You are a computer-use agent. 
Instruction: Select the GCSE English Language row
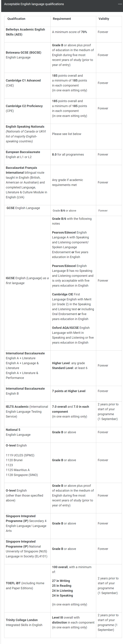[x=63, y=210]
